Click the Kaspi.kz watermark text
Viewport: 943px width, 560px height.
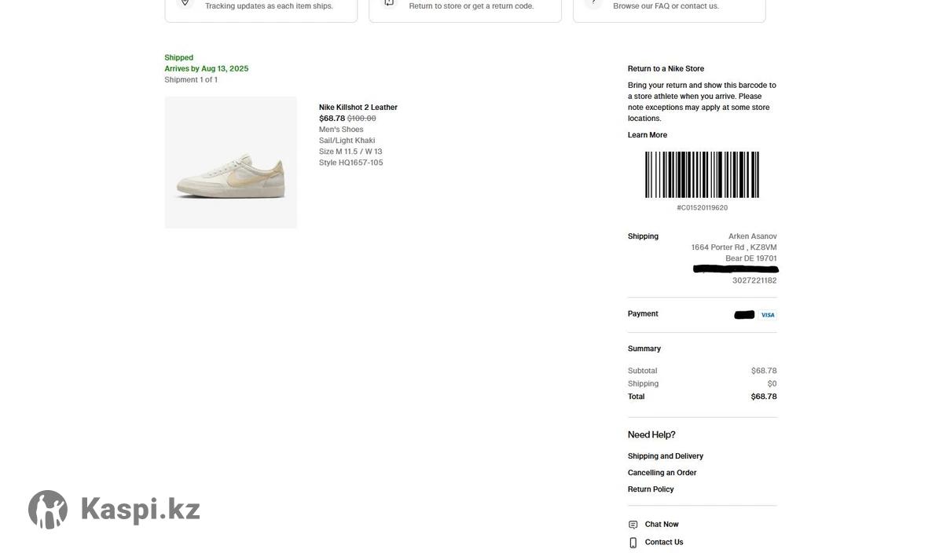(140, 510)
